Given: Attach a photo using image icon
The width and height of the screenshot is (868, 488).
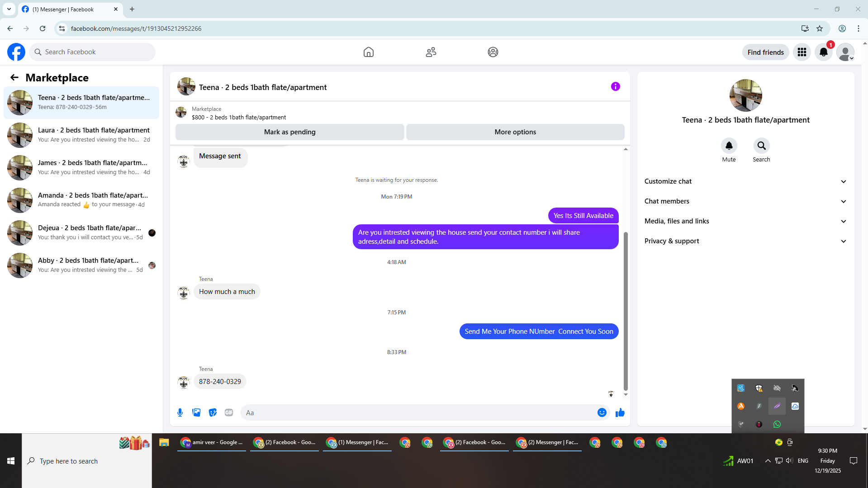Looking at the screenshot, I should pyautogui.click(x=196, y=412).
